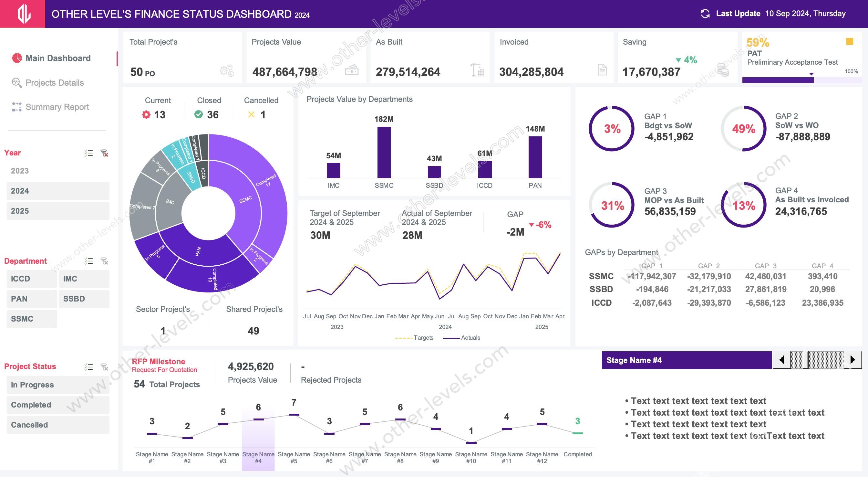The image size is (868, 477).
Task: Click the coins icon in Saving card
Action: pos(723,70)
